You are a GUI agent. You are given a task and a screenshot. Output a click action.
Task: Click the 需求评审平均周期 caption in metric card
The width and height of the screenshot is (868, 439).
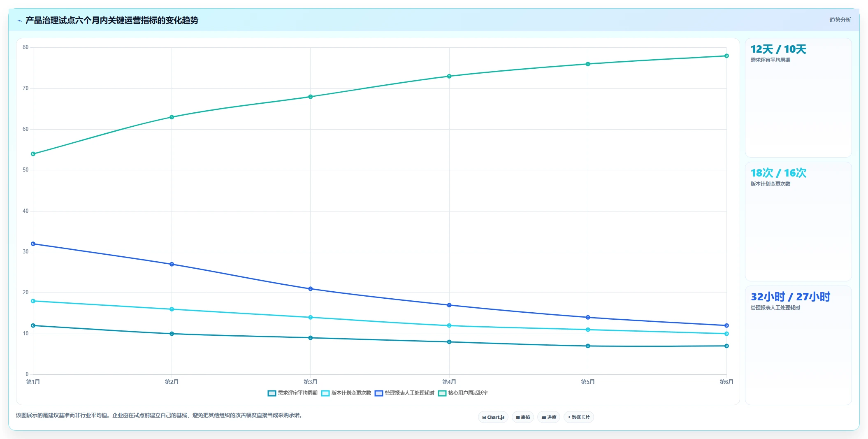click(x=771, y=60)
